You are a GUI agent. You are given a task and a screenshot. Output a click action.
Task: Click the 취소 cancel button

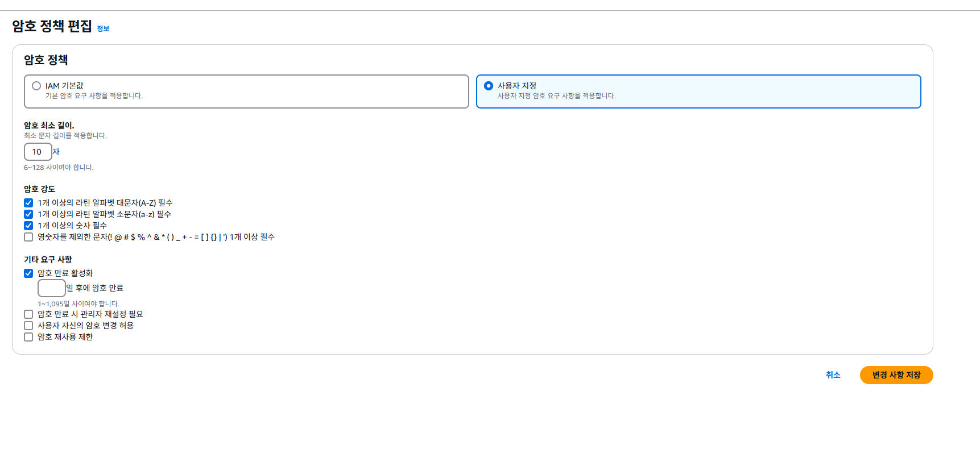point(833,375)
